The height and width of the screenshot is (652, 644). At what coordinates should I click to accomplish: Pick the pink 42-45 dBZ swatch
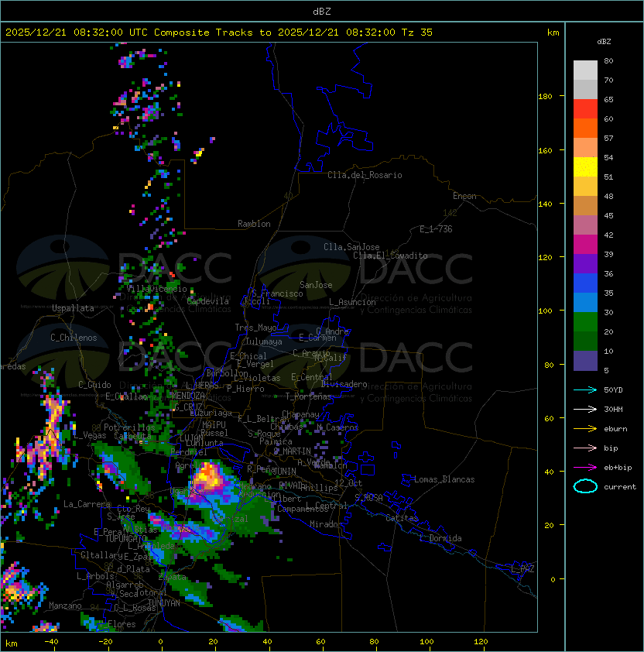point(585,225)
